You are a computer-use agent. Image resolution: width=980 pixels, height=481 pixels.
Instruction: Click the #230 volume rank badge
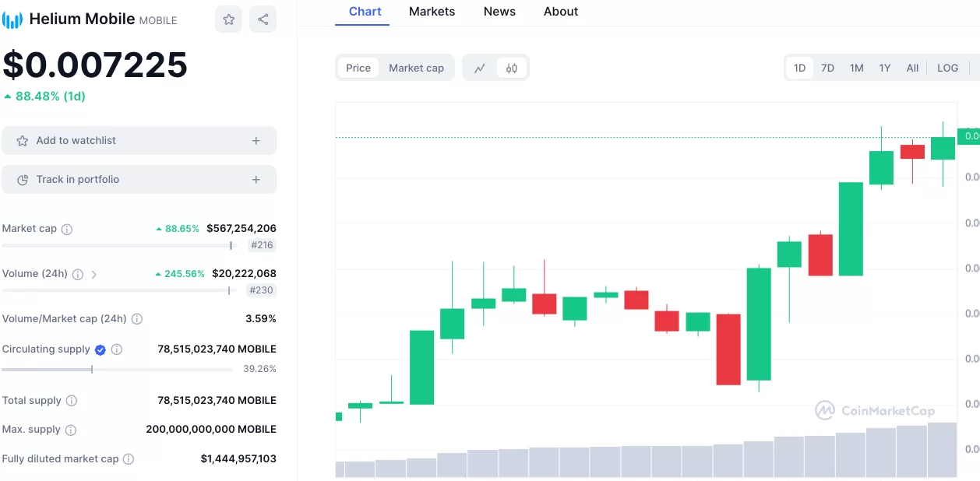tap(262, 290)
